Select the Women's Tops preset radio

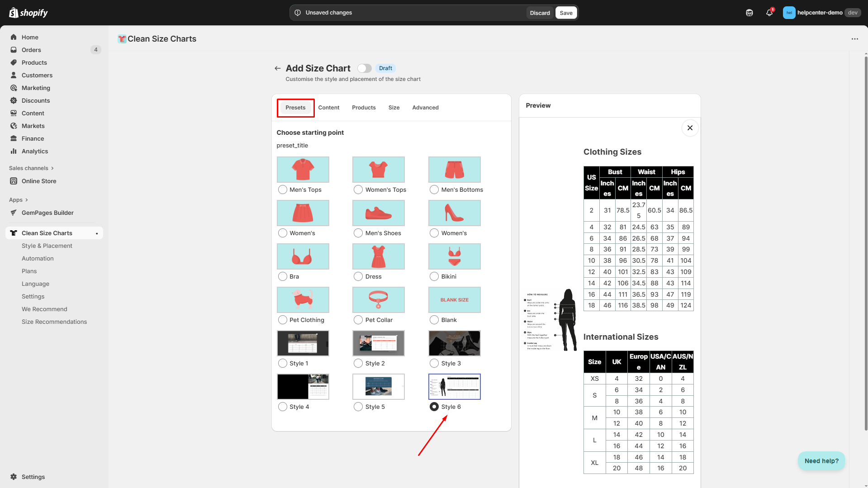358,190
